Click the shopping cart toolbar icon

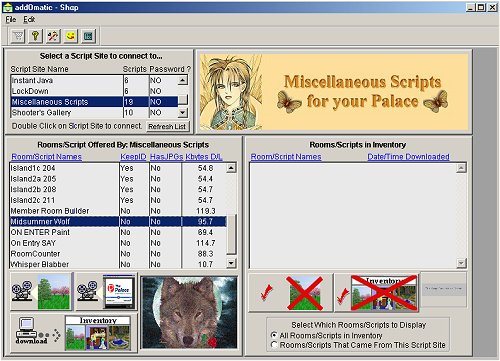[18, 36]
